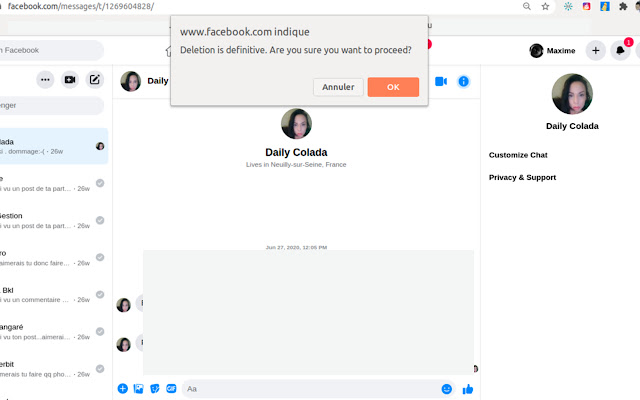640x400 pixels.
Task: Choose a GIF
Action: tap(171, 389)
